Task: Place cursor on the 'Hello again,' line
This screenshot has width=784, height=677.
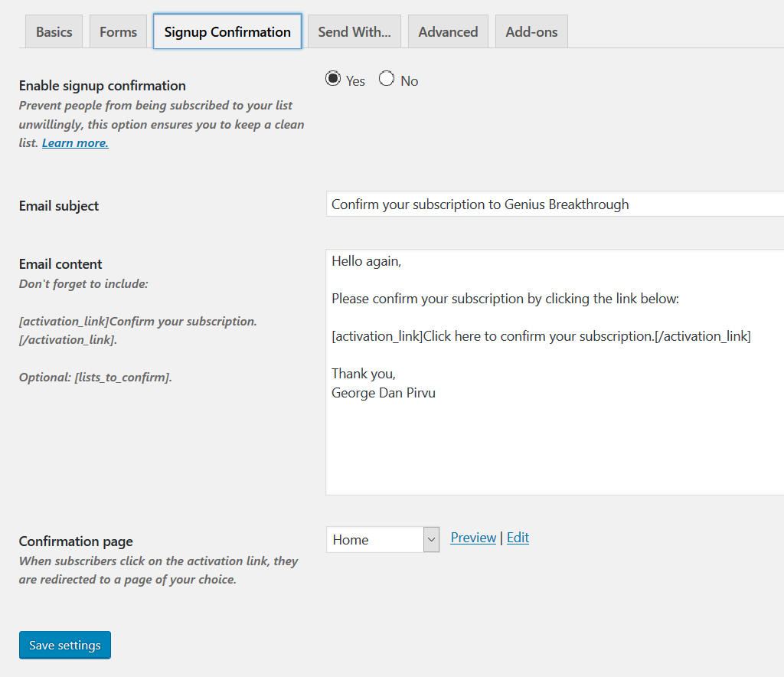Action: [366, 261]
